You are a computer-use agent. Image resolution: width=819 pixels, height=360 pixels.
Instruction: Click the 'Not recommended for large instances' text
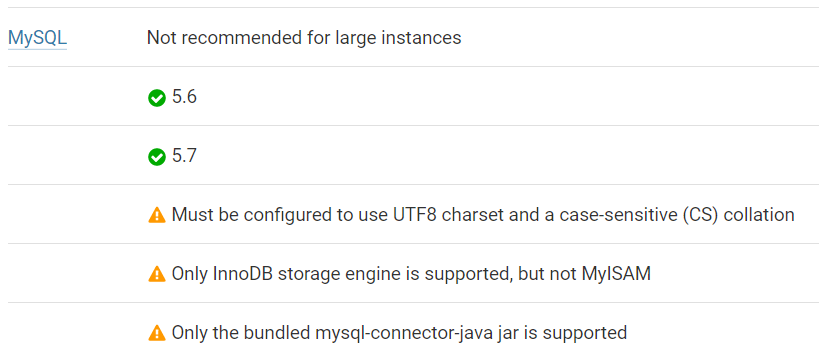[304, 38]
